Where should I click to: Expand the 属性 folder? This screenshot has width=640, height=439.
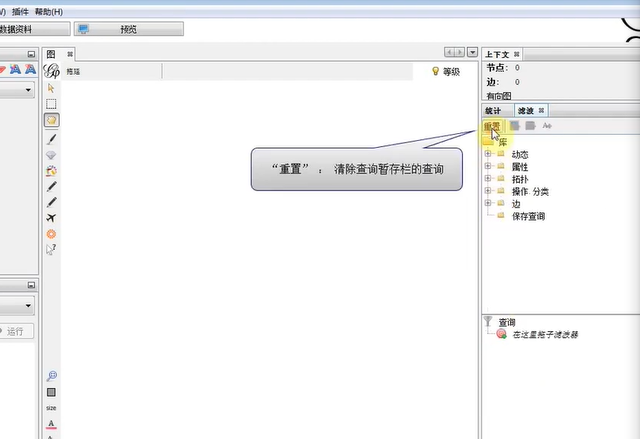coord(488,166)
